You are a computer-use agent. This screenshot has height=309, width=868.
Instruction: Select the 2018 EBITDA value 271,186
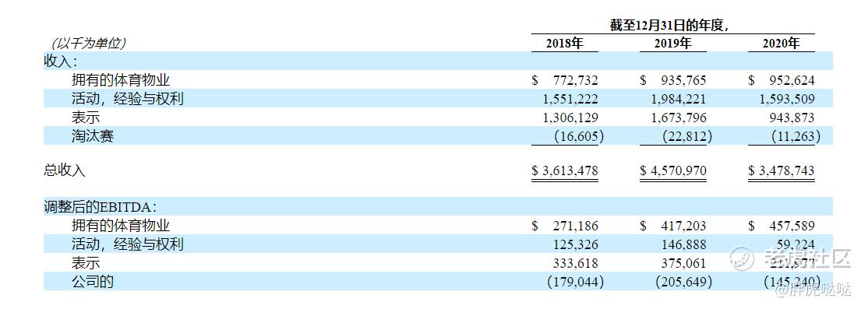(576, 226)
